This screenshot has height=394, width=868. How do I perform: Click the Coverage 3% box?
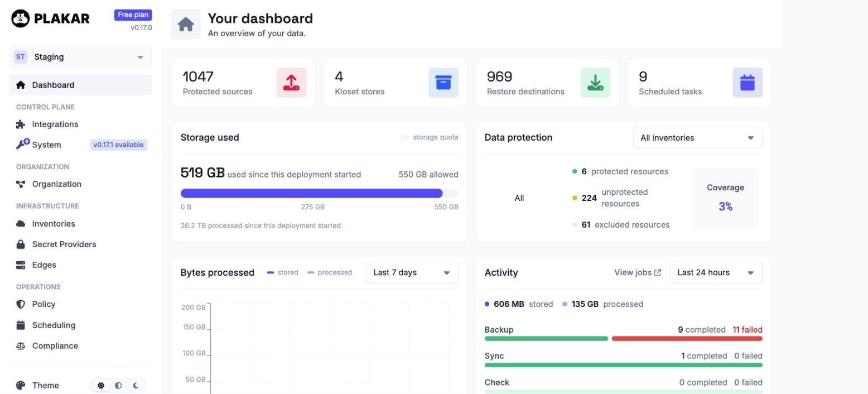coord(725,198)
